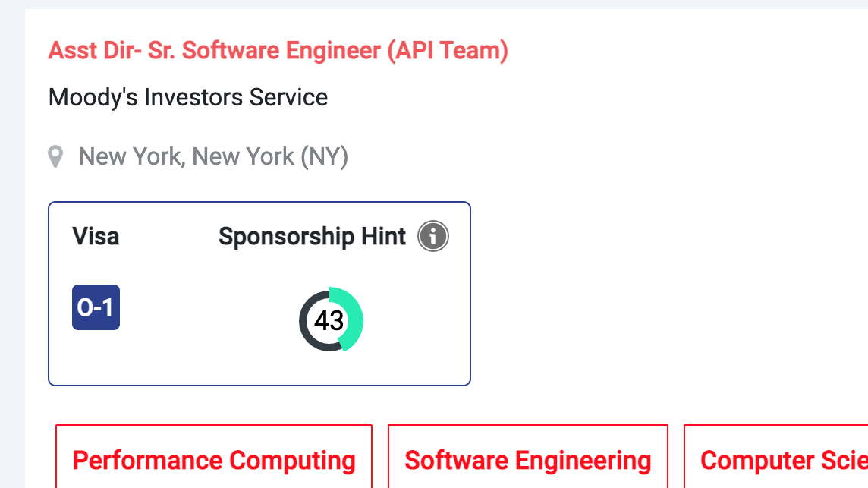
Task: Open the Asst Dir- Sr. Software Engineer job title
Action: coord(278,50)
